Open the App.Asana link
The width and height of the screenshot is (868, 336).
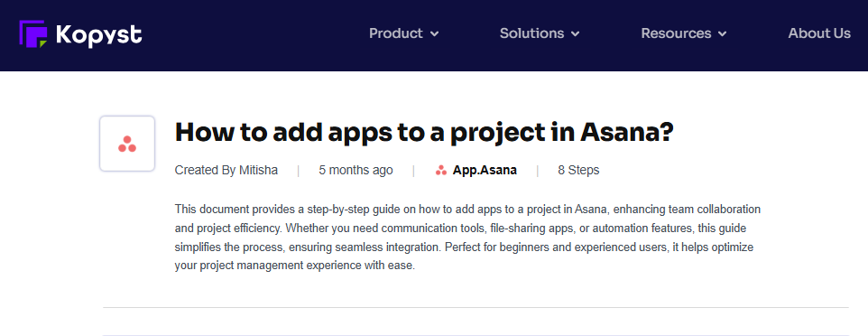(x=485, y=170)
